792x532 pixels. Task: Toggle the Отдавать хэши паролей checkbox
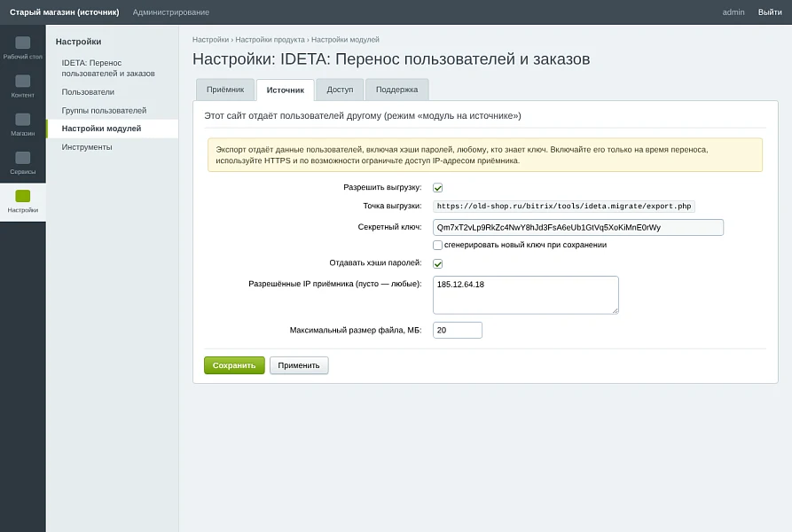coord(438,263)
